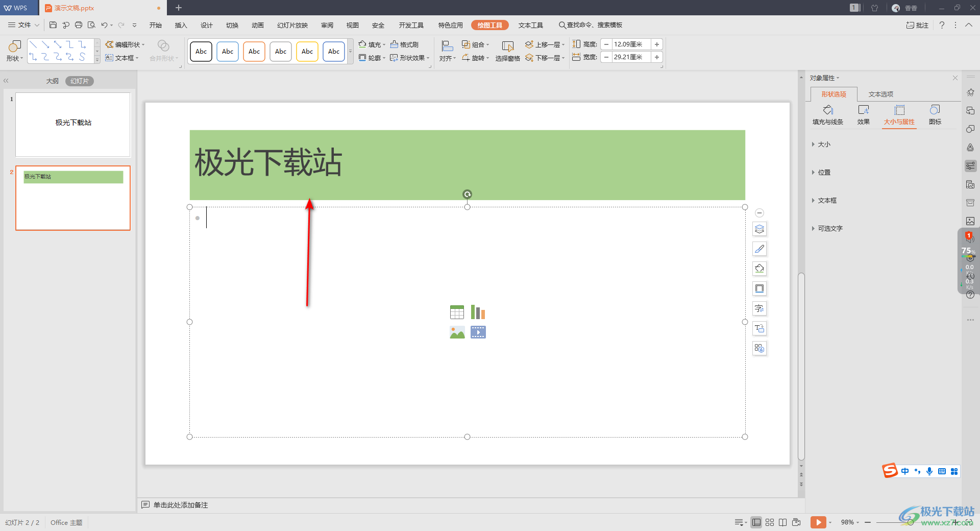Open the 幻灯片放映 slideshow tab
Screen dimensions: 980x531
coord(292,25)
